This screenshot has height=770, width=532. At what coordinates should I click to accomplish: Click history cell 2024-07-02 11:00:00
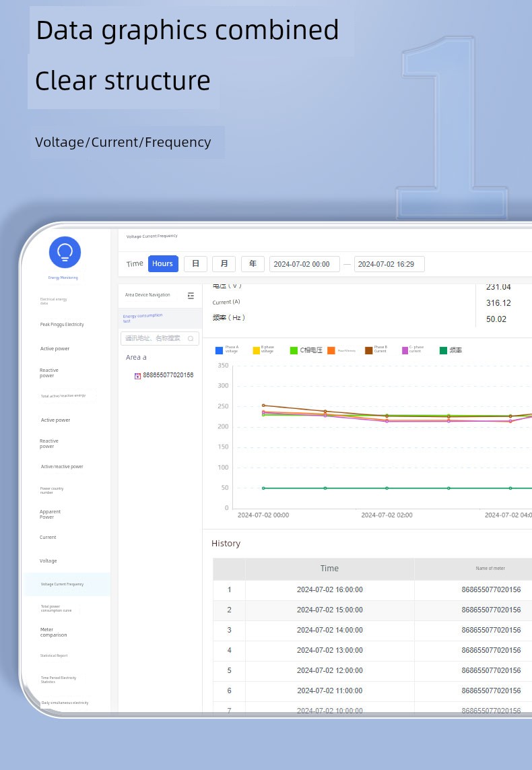329,691
